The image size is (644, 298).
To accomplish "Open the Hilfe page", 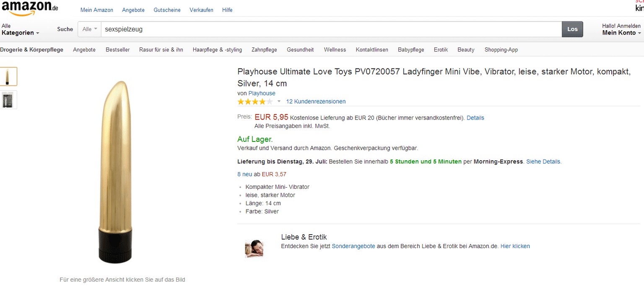I will click(x=227, y=10).
